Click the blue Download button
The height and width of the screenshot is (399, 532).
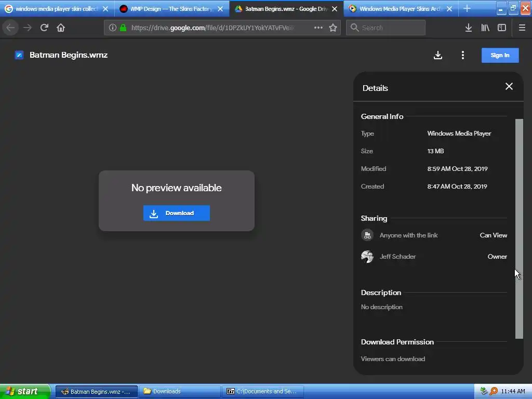[x=177, y=213]
